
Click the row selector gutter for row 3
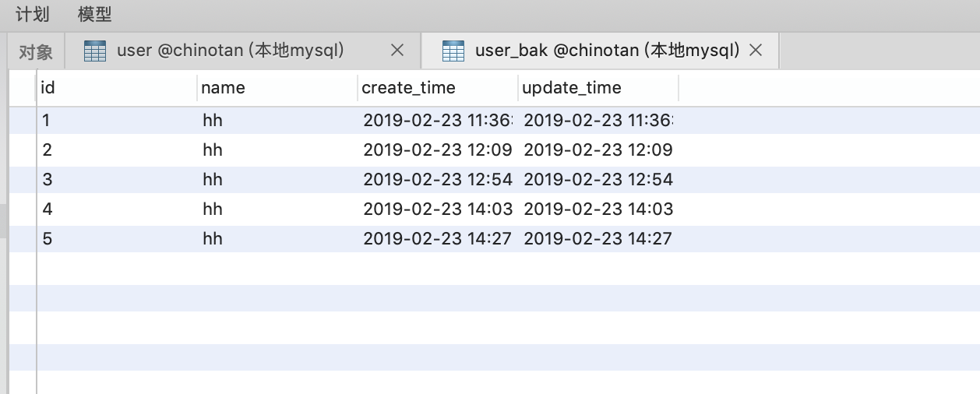pyautogui.click(x=23, y=180)
